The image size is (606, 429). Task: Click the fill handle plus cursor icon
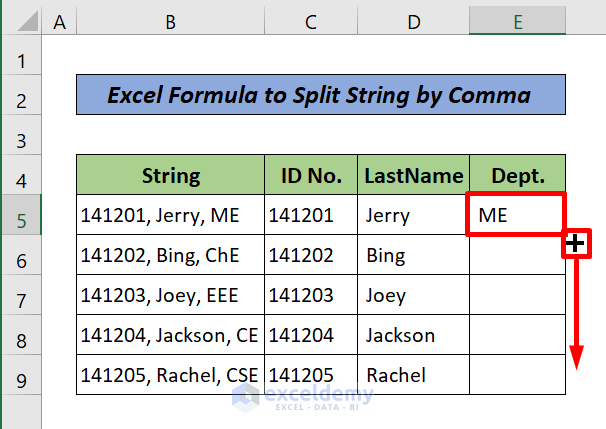[576, 243]
